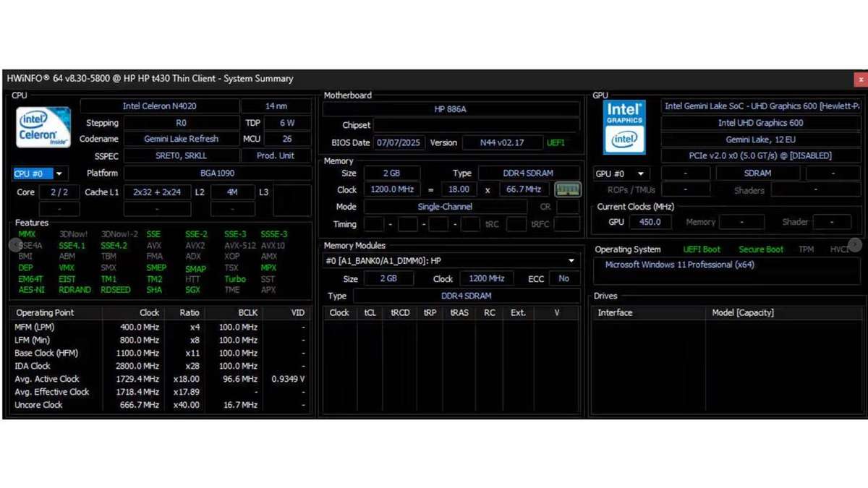Click the BIOS Date 07/07/2025 field
The height and width of the screenshot is (488, 868).
[x=398, y=143]
